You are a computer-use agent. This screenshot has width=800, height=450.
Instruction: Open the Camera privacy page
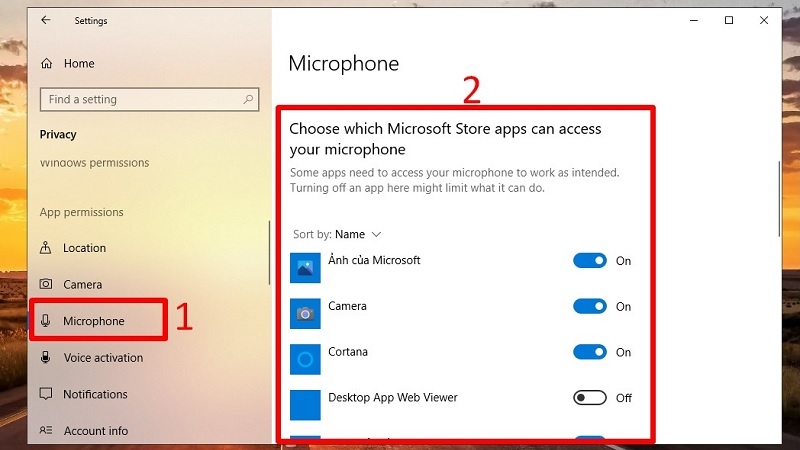(x=82, y=284)
